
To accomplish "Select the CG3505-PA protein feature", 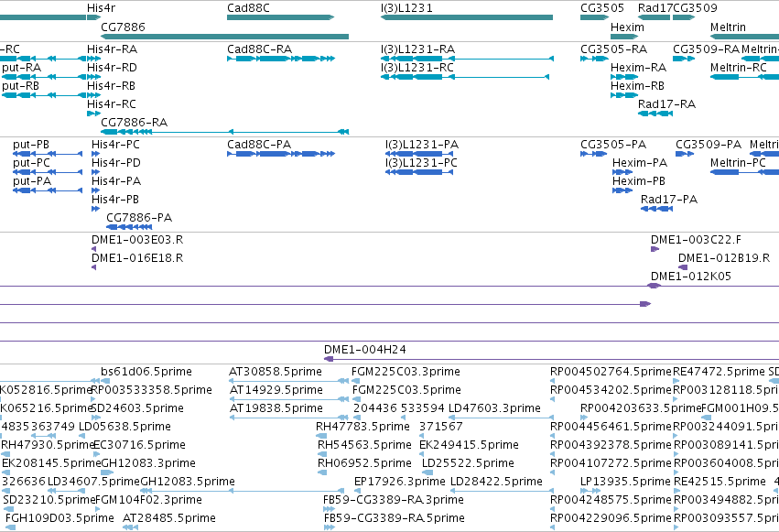I will 594,154.
